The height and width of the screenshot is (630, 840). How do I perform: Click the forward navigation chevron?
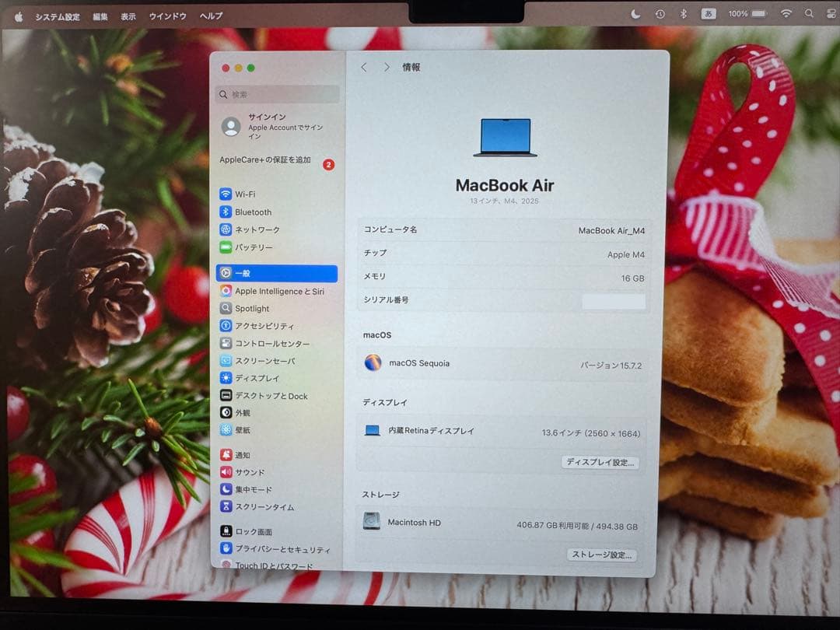(387, 68)
